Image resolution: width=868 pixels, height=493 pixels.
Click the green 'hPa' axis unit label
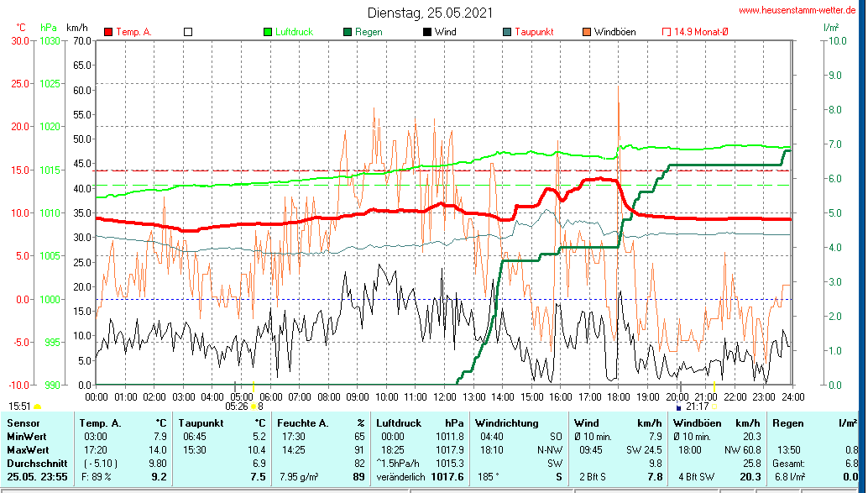(48, 28)
